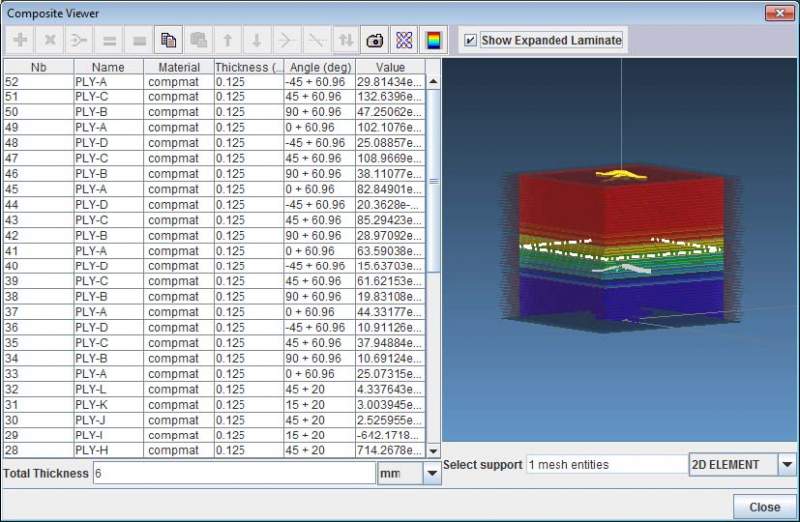Image resolution: width=800 pixels, height=522 pixels.
Task: Click the table scrollbar up arrow
Action: click(x=433, y=82)
